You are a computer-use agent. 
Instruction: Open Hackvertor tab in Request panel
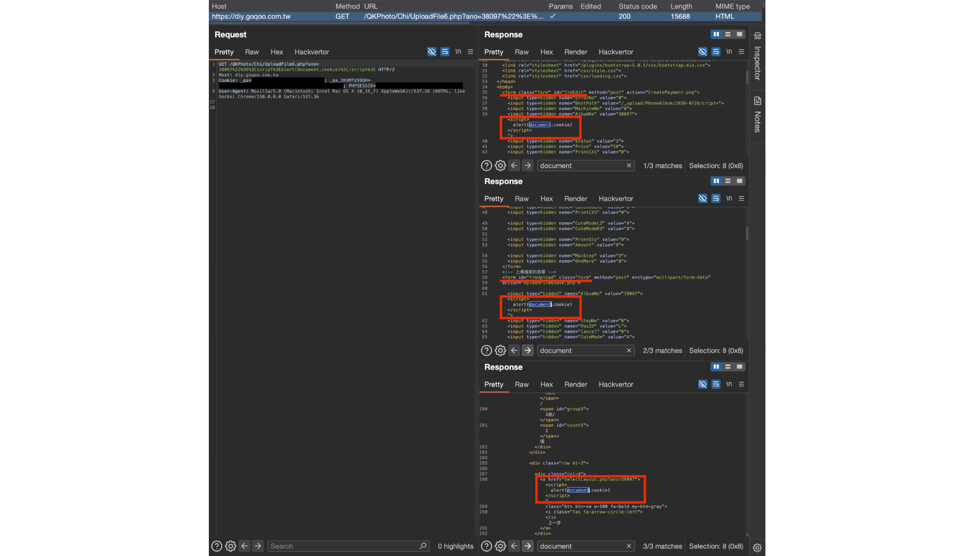click(312, 52)
